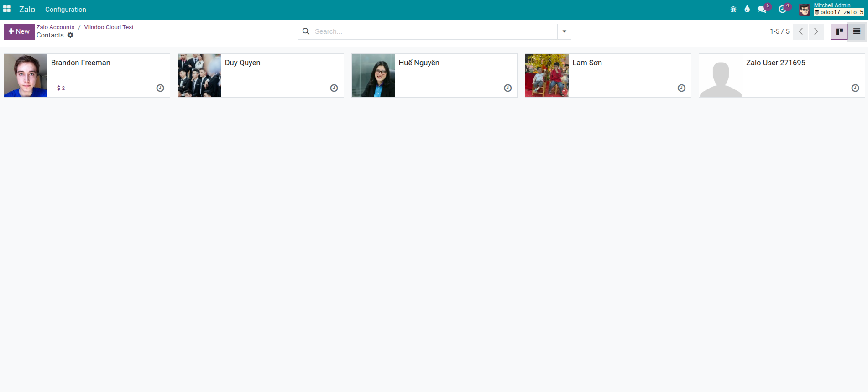The image size is (868, 392).
Task: Go to next page of contacts
Action: (816, 31)
